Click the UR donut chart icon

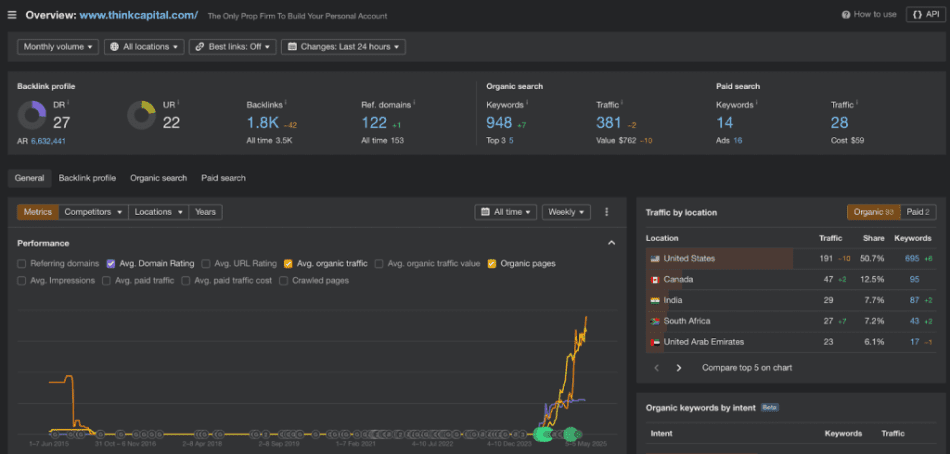(x=141, y=116)
